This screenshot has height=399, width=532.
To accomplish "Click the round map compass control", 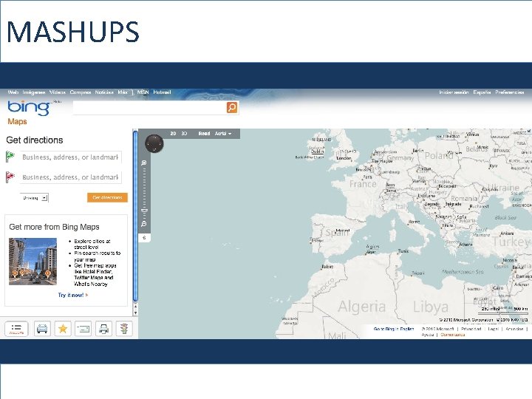I will 154,143.
